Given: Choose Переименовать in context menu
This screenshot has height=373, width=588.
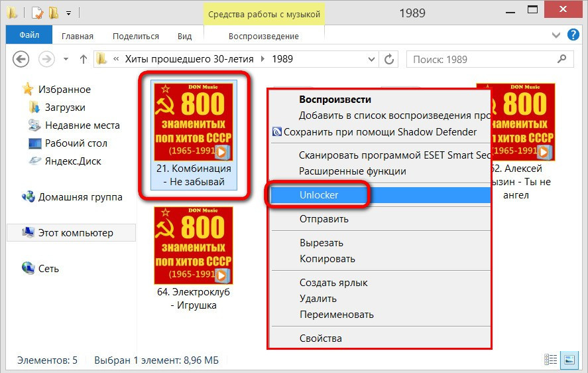Looking at the screenshot, I should [x=336, y=315].
